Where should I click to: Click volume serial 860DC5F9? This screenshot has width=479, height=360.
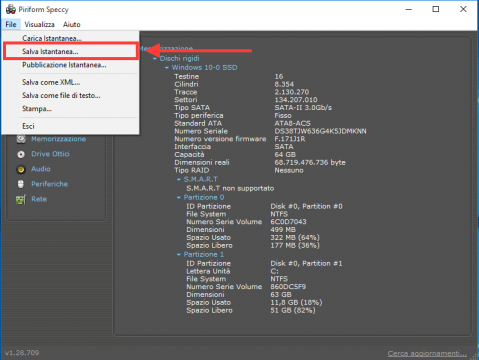coord(288,287)
